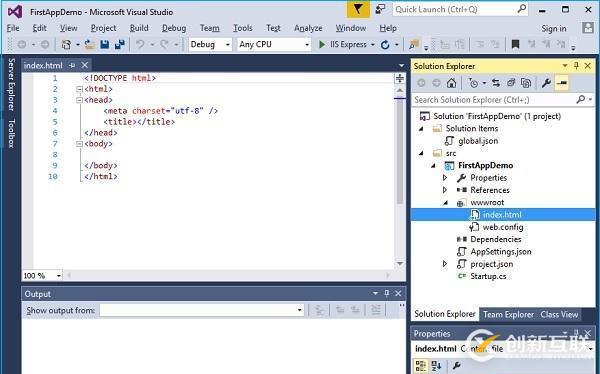Viewport: 600px width, 374px height.
Task: Click the Open File toolbar icon
Action: tap(90, 45)
